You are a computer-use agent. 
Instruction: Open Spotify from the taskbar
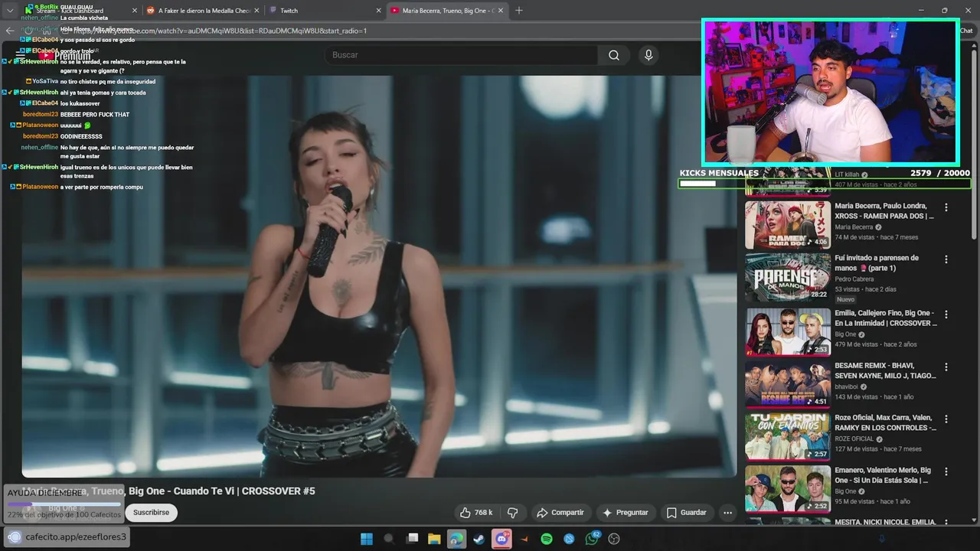coord(547,539)
